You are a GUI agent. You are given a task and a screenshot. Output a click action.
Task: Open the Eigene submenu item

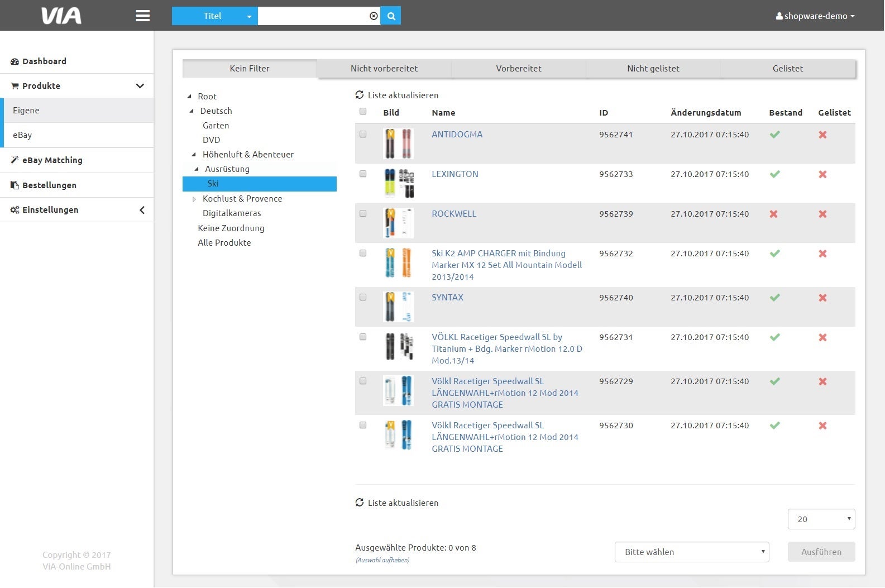click(77, 111)
